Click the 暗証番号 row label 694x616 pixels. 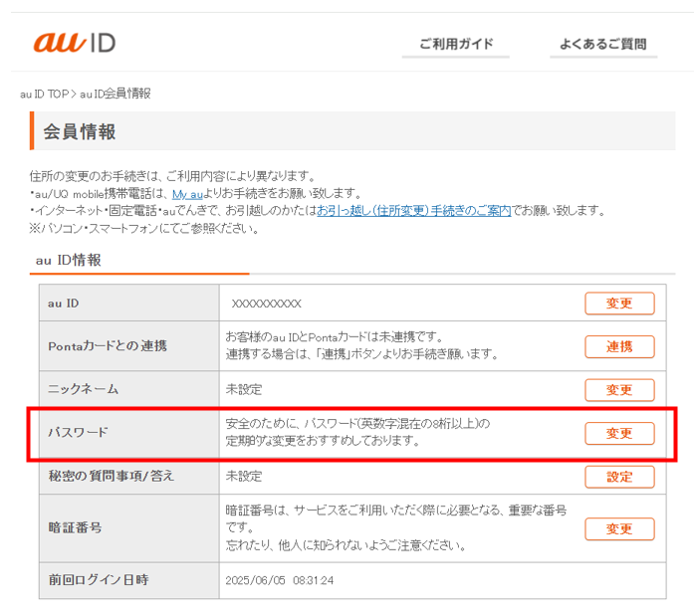[x=75, y=527]
